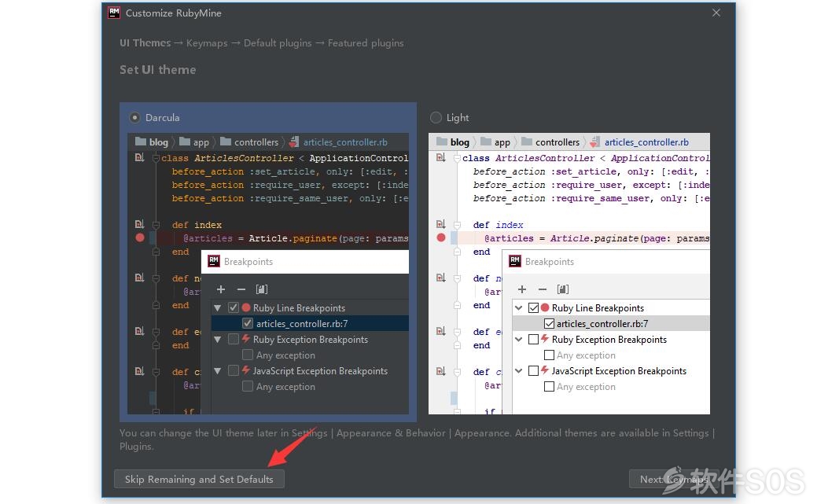Viewport: 817px width, 504px height.
Task: Toggle Ruby Exception Breakpoints checkbox in Darcula preview
Action: point(234,340)
